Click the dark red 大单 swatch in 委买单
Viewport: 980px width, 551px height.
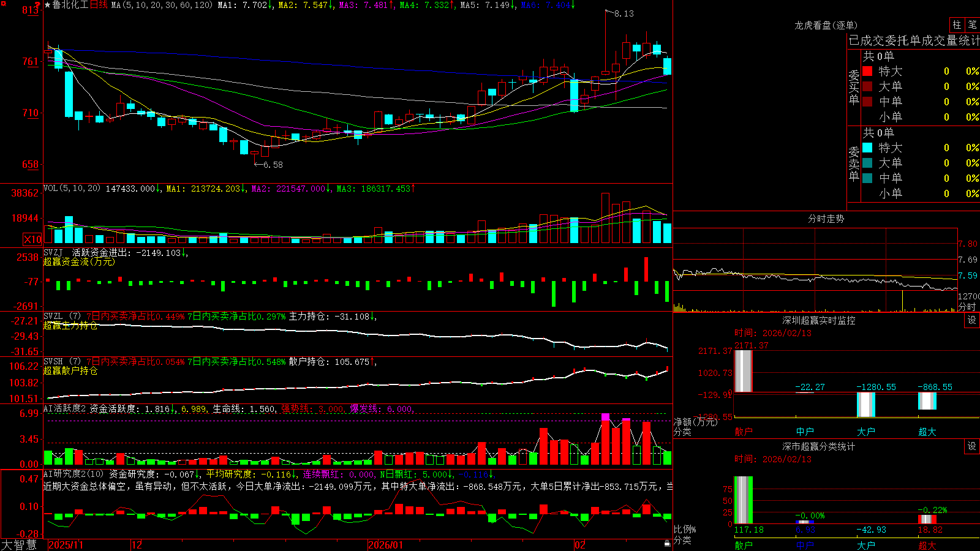[x=867, y=86]
